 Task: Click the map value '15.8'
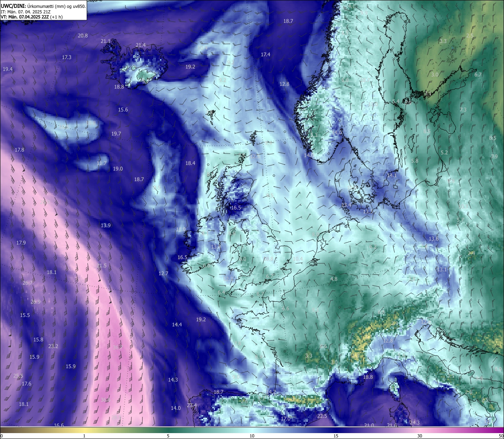pyautogui.click(x=38, y=340)
